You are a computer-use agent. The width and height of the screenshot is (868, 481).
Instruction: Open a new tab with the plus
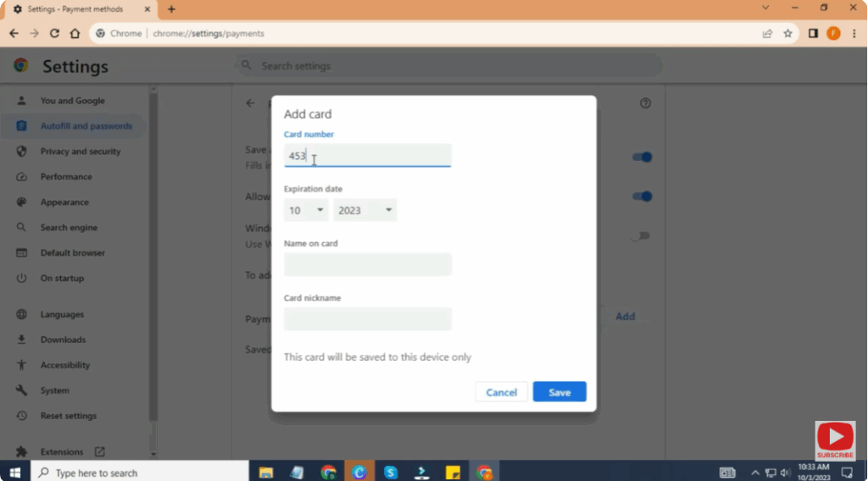tap(171, 8)
